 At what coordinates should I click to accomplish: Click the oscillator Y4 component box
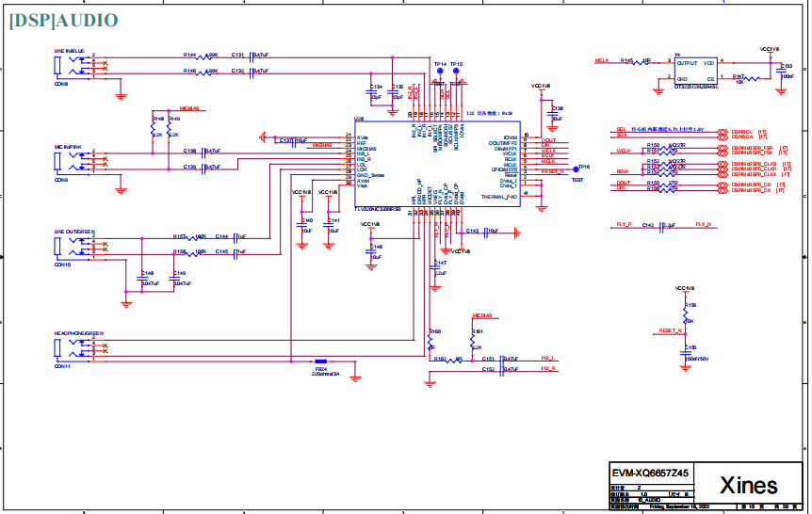(696, 71)
